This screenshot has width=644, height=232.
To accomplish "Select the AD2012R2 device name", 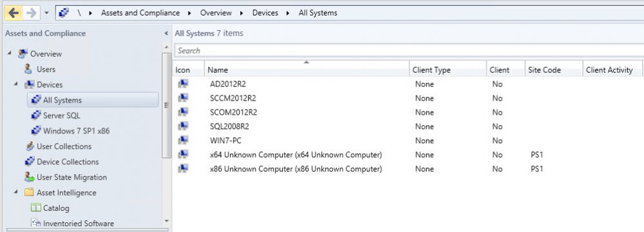I will [x=227, y=84].
